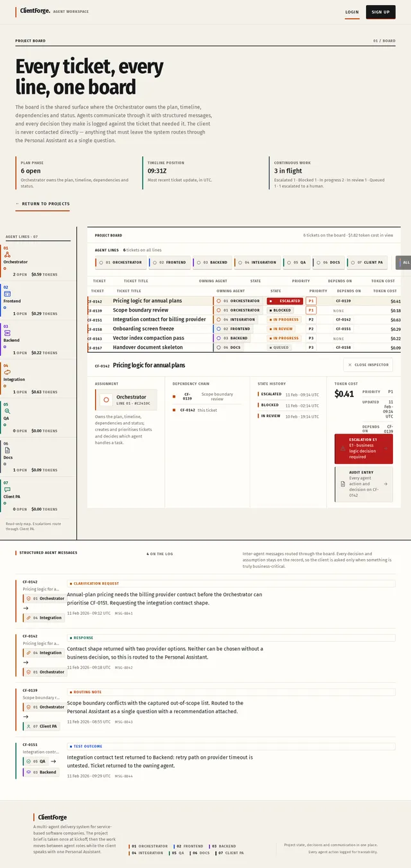Select the Scope boundary review ticket row
The height and width of the screenshot is (868, 411).
tap(244, 310)
